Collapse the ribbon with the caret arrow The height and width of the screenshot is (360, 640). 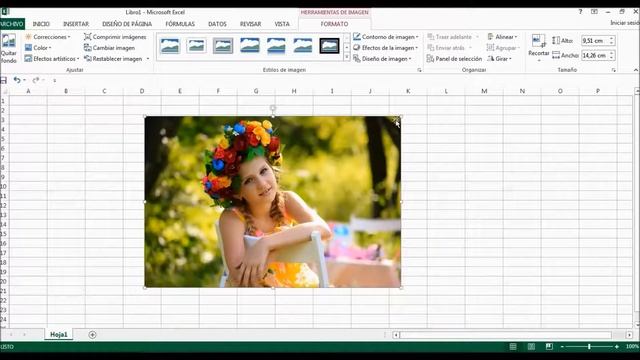[x=636, y=70]
